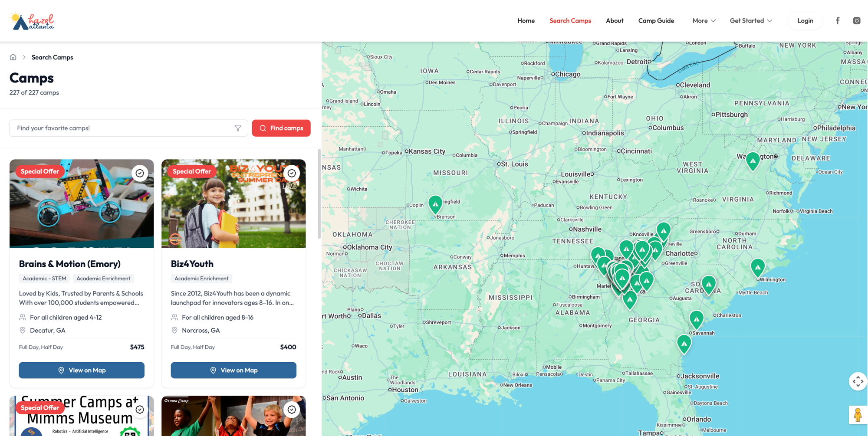Go to the About page
Screen dimensions: 868x436
[x=615, y=20]
